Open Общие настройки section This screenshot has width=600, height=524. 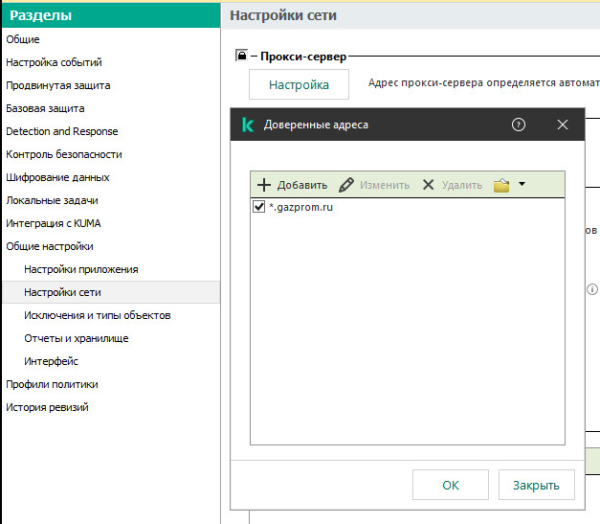50,246
